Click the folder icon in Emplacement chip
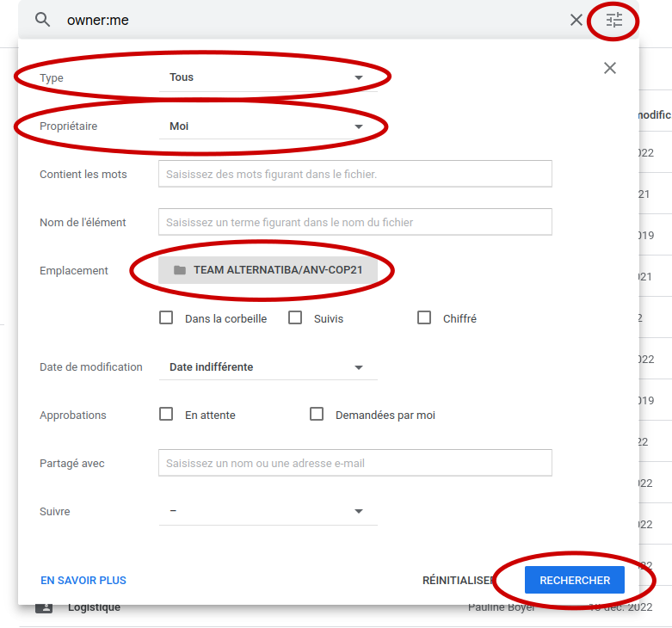 coord(179,270)
